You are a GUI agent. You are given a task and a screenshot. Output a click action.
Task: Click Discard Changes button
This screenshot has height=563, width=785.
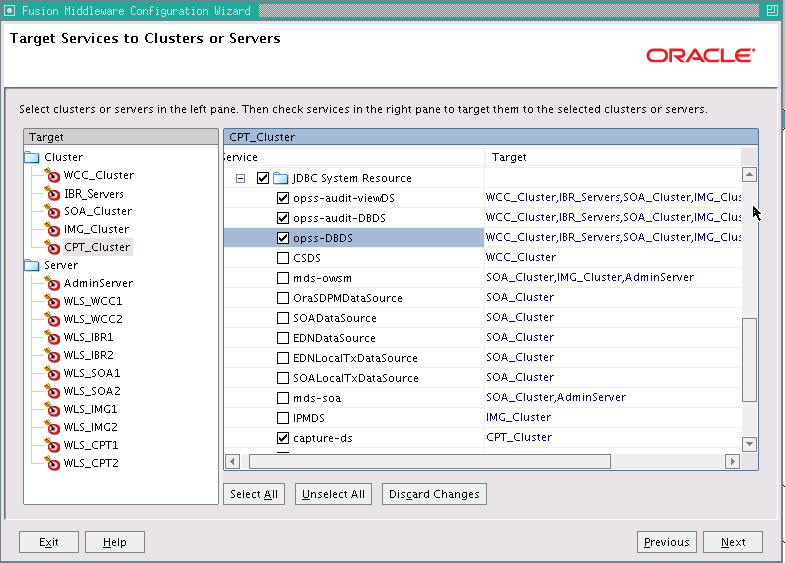tap(434, 494)
